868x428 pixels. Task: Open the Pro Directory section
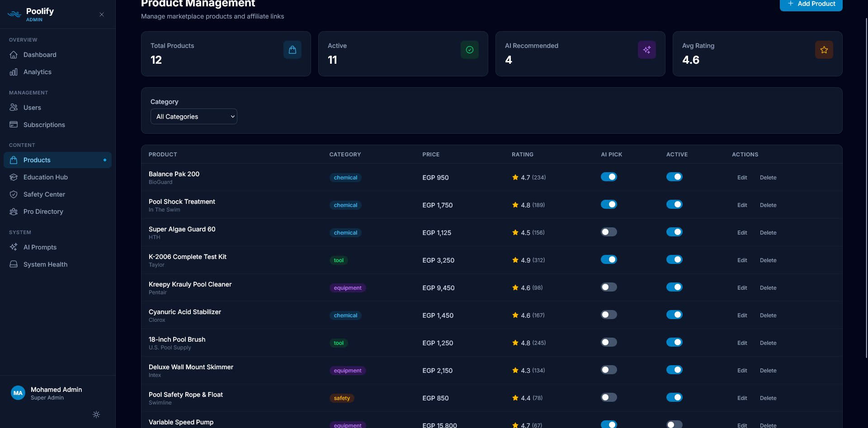click(x=57, y=212)
